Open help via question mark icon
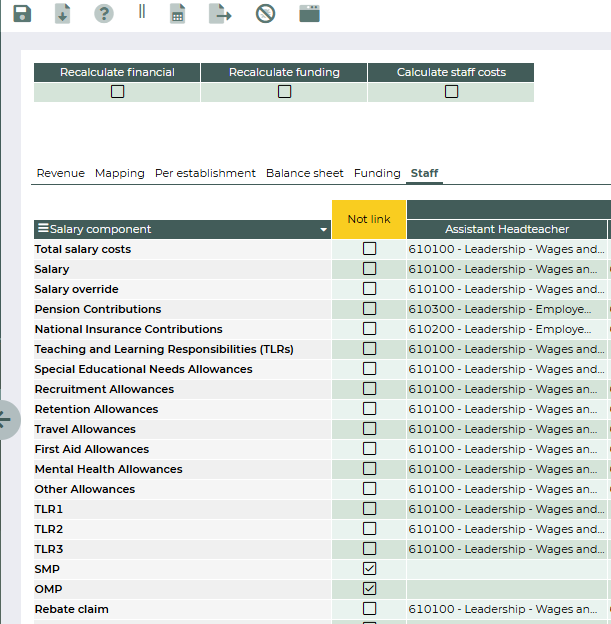This screenshot has width=611, height=624. [103, 14]
